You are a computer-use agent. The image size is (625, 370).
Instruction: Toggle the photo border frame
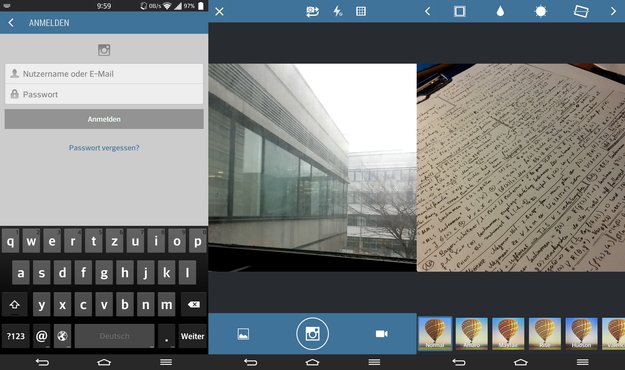click(x=460, y=11)
